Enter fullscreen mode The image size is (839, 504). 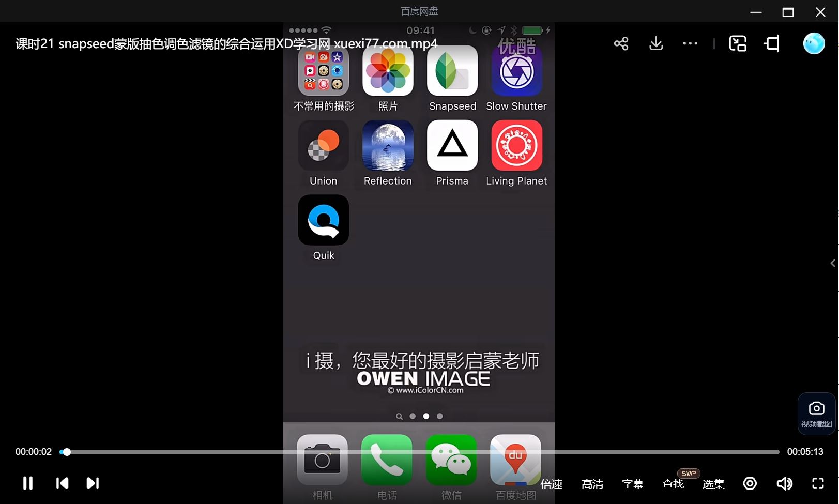818,483
